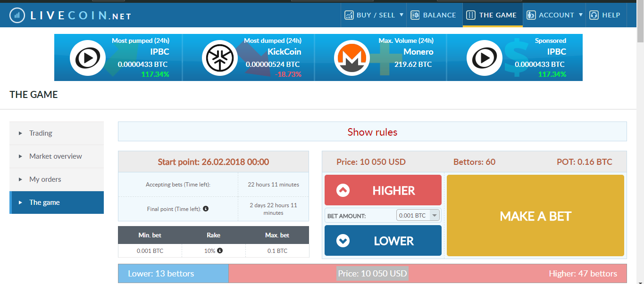Click the Livecoin logo icon

pyautogui.click(x=17, y=16)
